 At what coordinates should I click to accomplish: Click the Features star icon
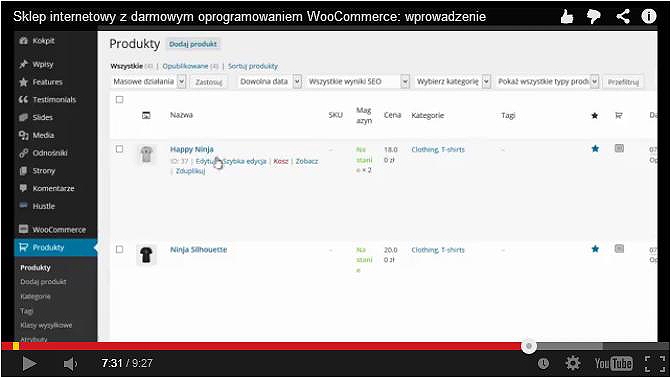pos(23,82)
